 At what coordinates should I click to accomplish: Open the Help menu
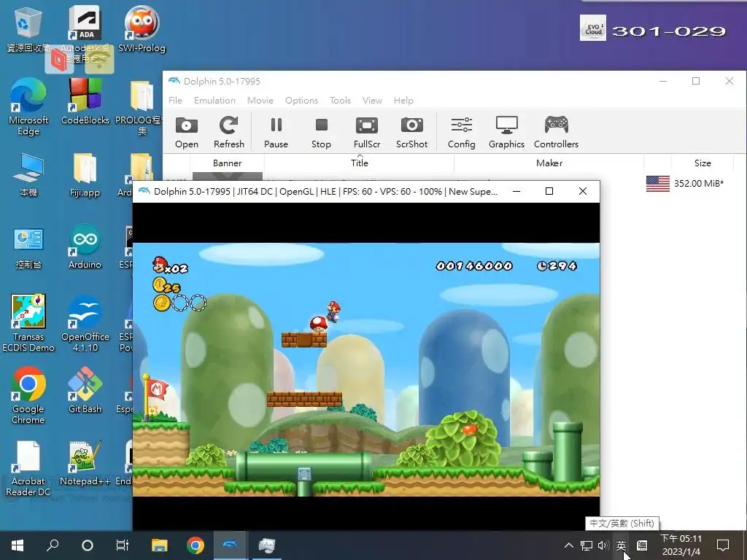pyautogui.click(x=403, y=101)
